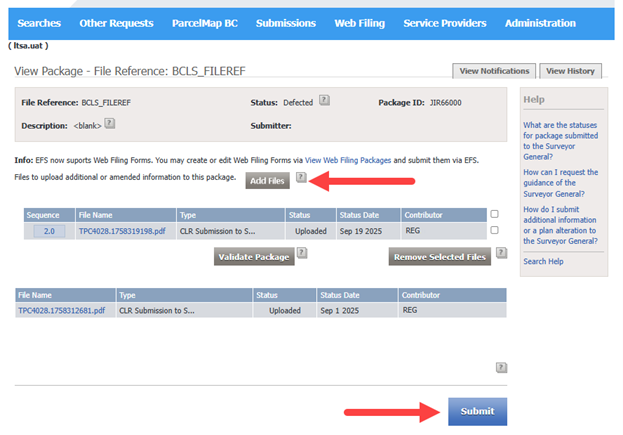Click the View Notifications button
Screen dimensions: 623x435
click(x=494, y=71)
